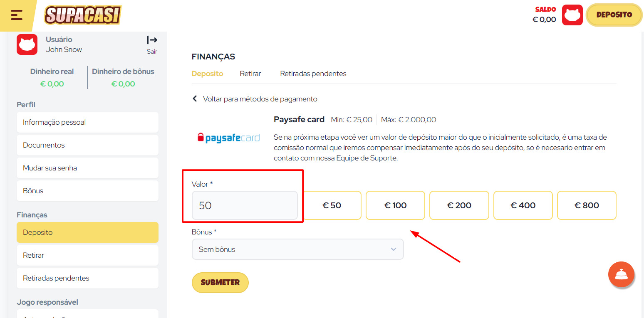Open the cat profile icon near Saldo
This screenshot has width=644, height=318.
pos(572,15)
